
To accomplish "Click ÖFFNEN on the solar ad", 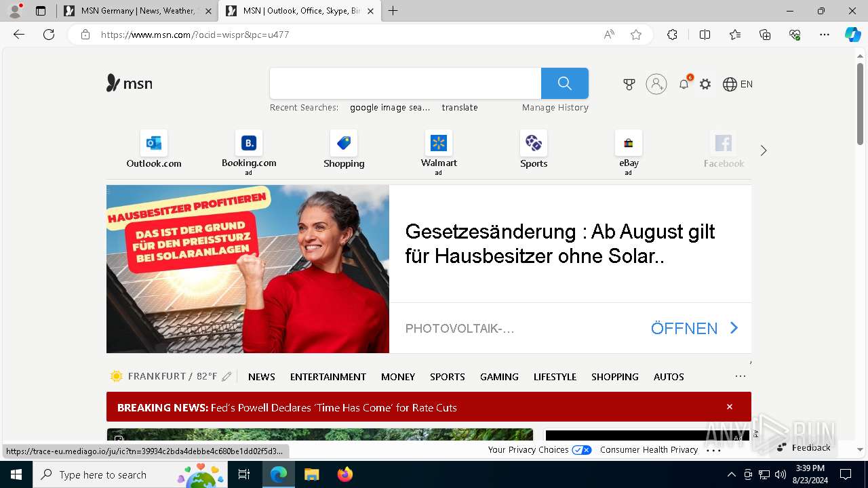I will 694,328.
